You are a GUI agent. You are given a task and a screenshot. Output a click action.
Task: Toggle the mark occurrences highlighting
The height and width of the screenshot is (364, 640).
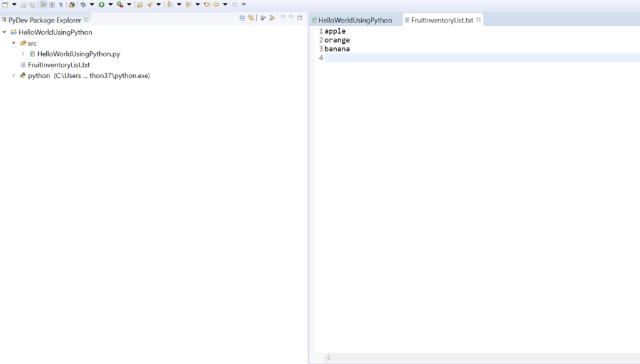pyautogui.click(x=42, y=4)
